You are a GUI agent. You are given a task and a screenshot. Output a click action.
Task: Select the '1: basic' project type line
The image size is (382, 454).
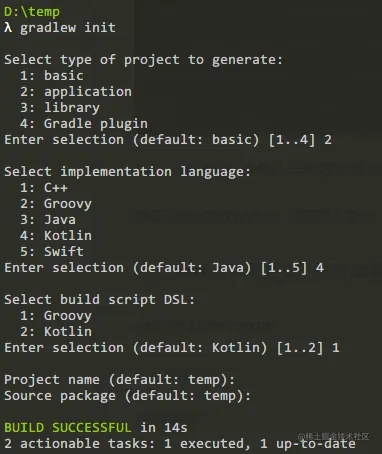[52, 76]
